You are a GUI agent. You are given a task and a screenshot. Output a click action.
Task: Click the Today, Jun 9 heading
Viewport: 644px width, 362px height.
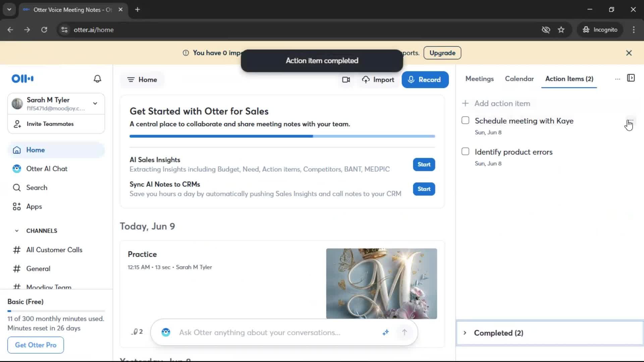(x=147, y=226)
